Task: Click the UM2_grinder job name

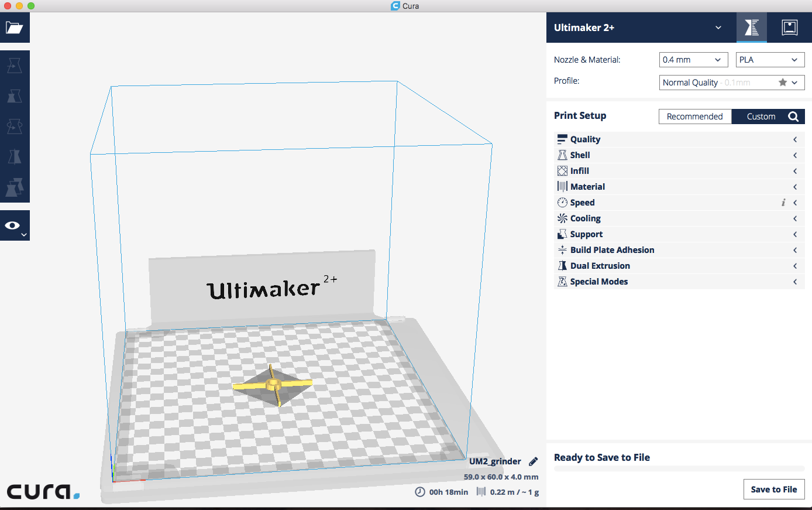Action: pyautogui.click(x=495, y=461)
